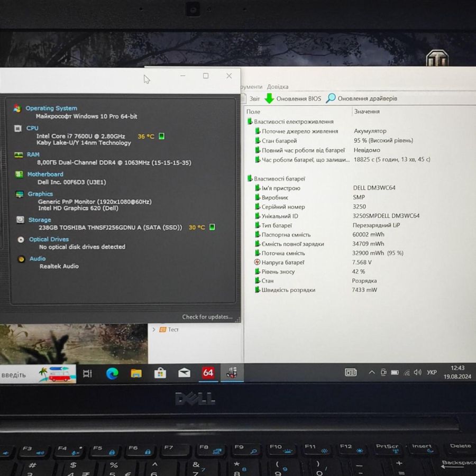Switch input language УКР indicator

(432, 372)
